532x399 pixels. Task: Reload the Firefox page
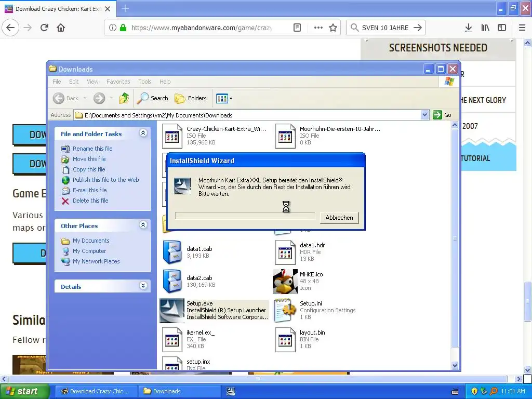pos(44,28)
